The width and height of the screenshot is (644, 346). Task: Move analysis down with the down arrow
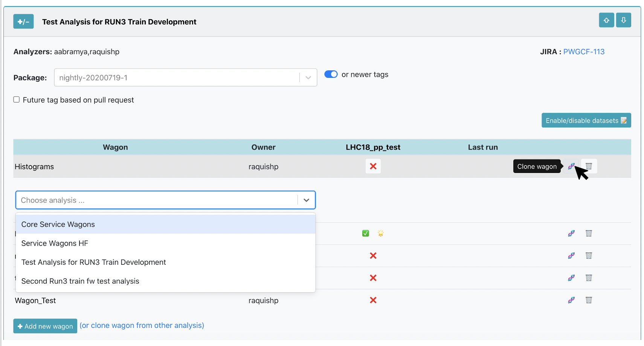623,20
